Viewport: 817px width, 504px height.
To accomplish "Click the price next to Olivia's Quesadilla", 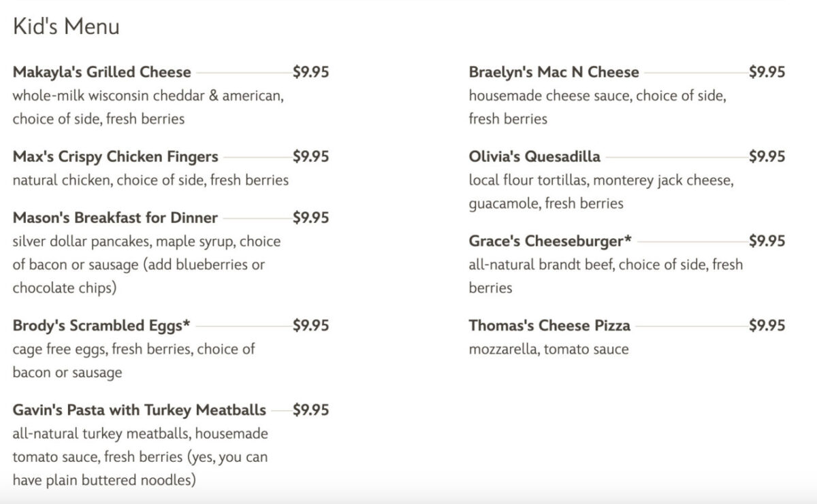I will pos(767,156).
